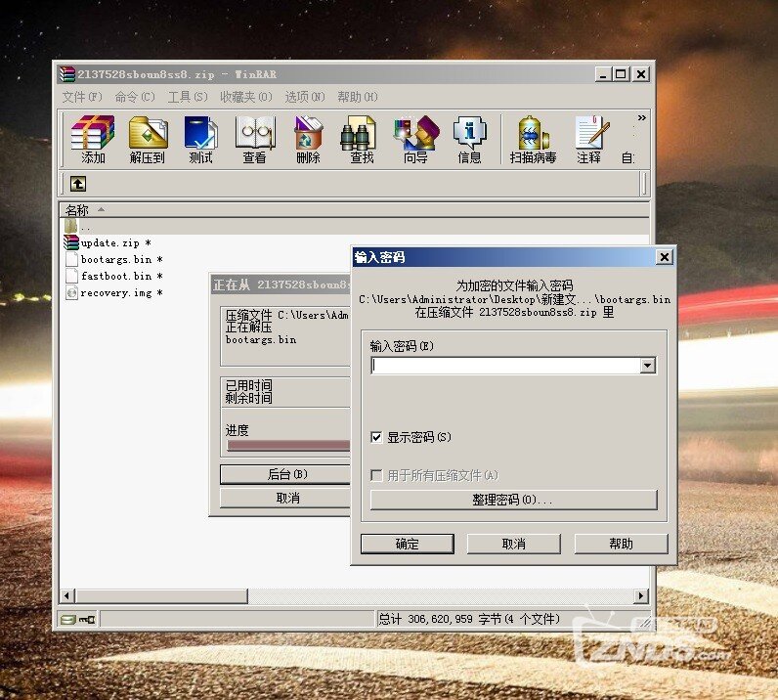The image size is (778, 700).
Task: Click the up-one-level folder arrow icon
Action: click(78, 184)
